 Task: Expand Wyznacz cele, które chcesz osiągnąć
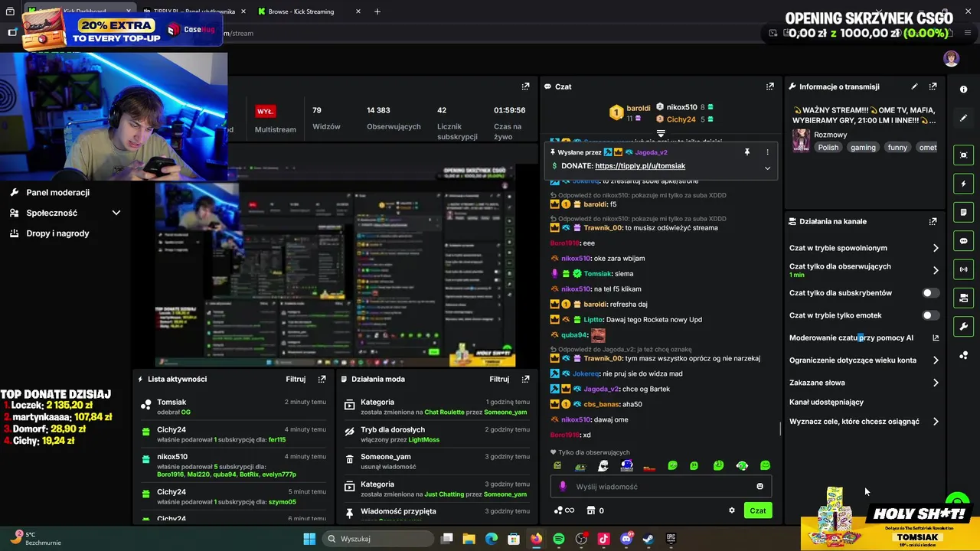pos(936,422)
